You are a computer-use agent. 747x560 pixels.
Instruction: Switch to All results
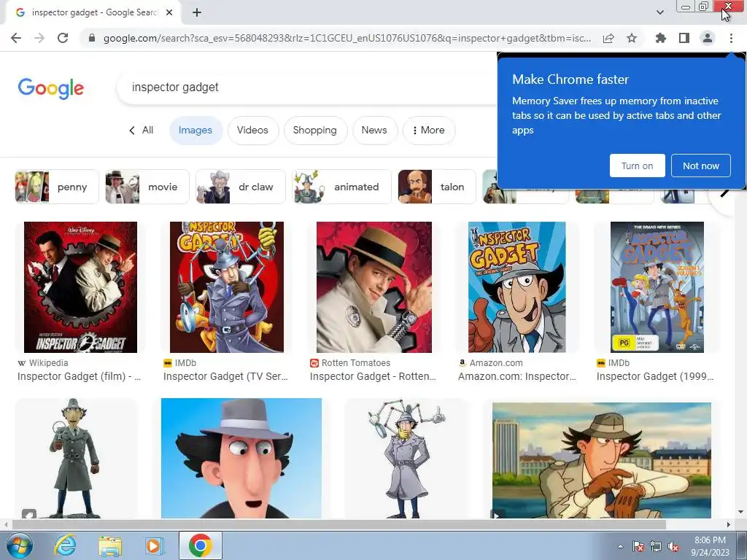[141, 130]
